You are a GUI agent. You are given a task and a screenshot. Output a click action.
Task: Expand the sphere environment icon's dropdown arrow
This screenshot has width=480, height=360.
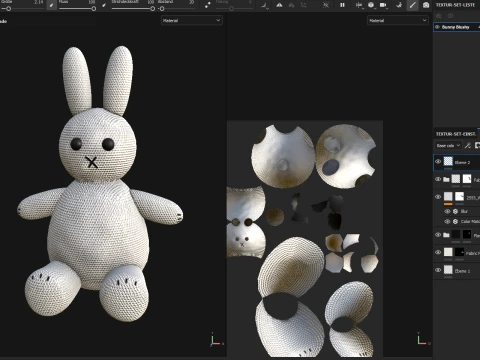(375, 8)
